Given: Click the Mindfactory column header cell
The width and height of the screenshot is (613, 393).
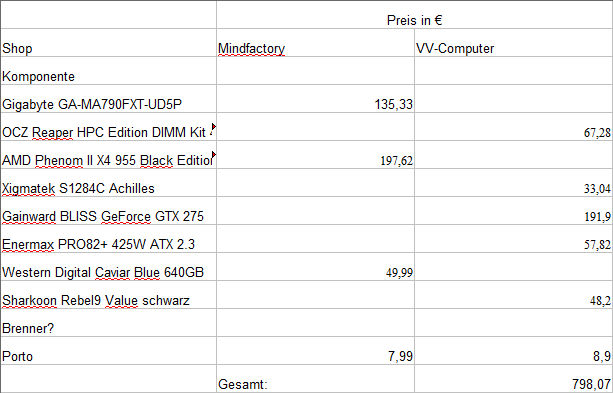Looking at the screenshot, I should tap(315, 43).
